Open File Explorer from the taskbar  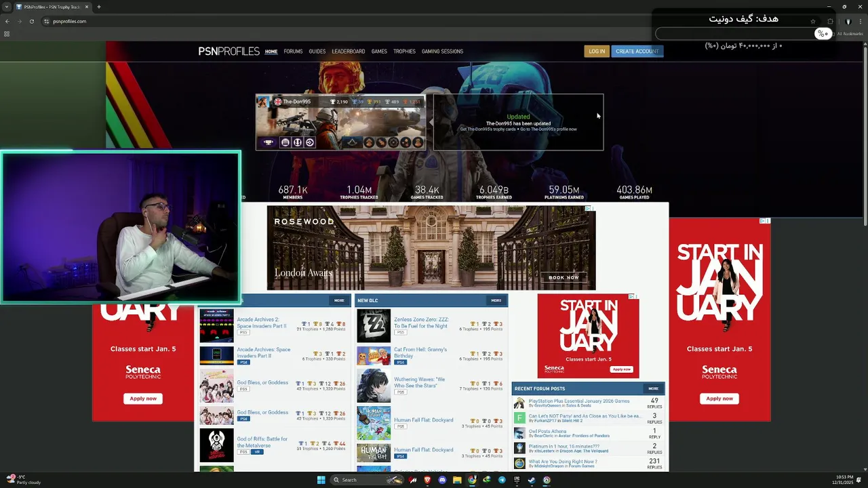457,480
